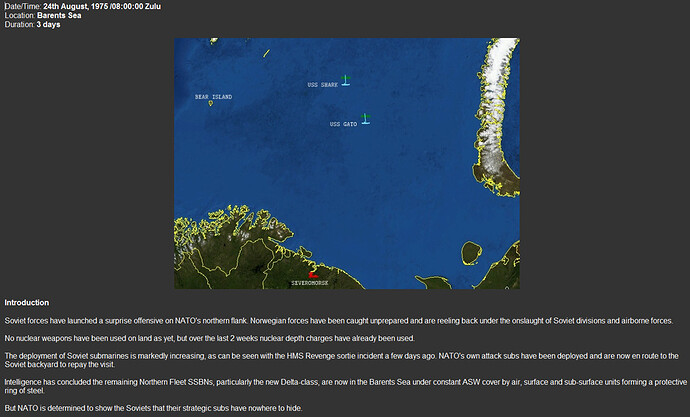Click the USS Shark submarine icon
This screenshot has width=690, height=417.
point(345,80)
